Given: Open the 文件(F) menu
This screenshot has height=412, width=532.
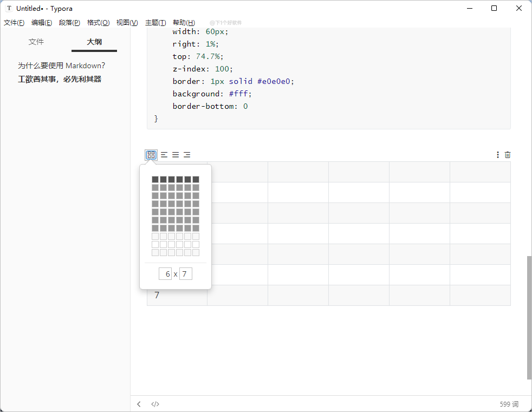Looking at the screenshot, I should click(14, 23).
